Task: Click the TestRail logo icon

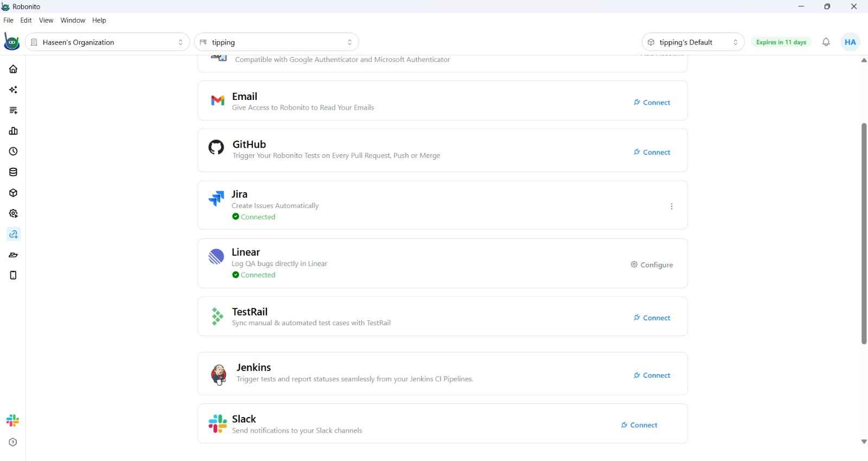Action: click(x=217, y=317)
